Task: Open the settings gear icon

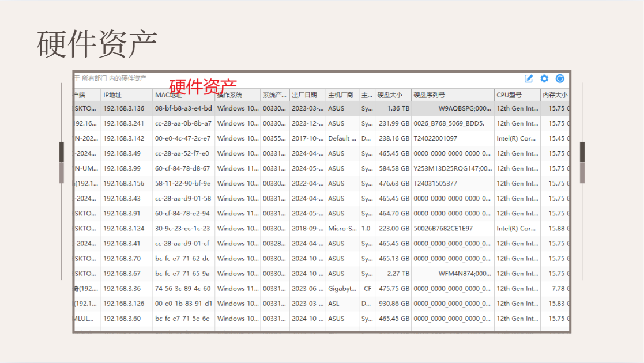Action: coord(544,78)
